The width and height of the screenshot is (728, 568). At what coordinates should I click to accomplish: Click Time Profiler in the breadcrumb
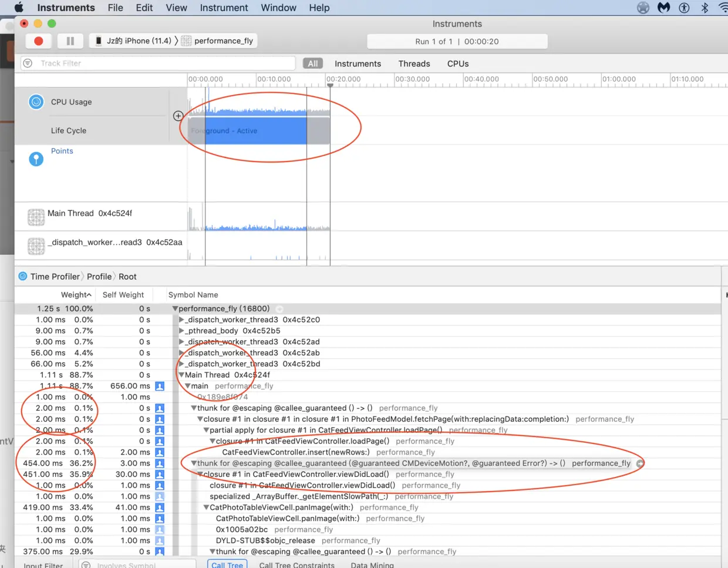pyautogui.click(x=55, y=277)
